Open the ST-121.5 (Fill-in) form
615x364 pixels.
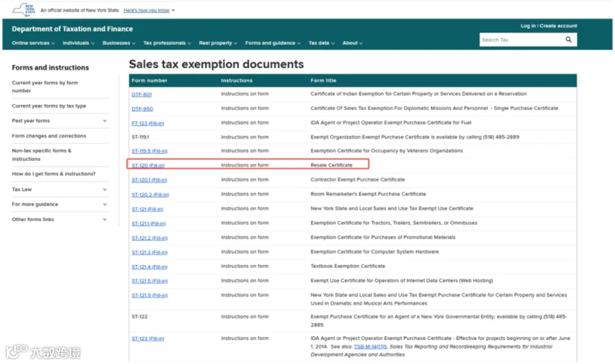[x=150, y=281]
